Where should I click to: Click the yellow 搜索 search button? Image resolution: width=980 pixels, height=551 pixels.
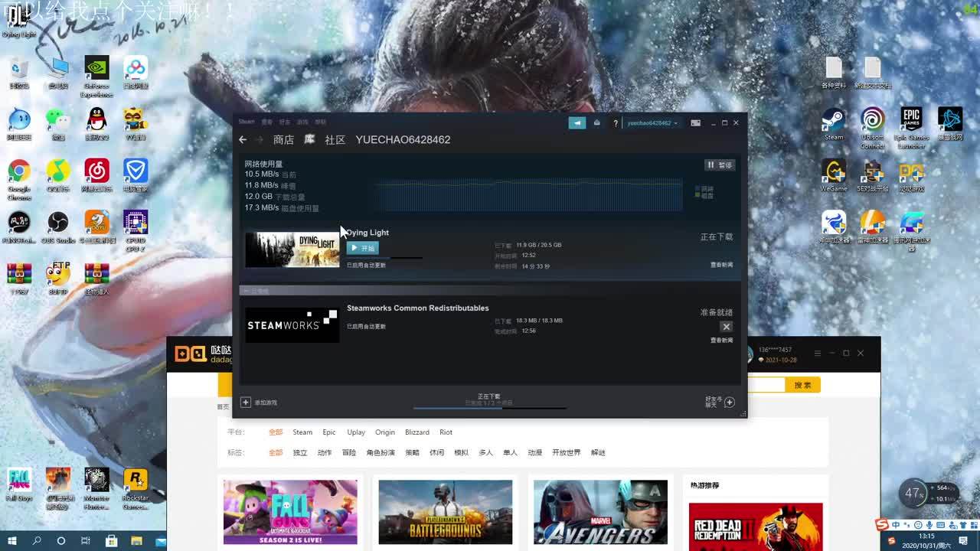click(x=802, y=385)
